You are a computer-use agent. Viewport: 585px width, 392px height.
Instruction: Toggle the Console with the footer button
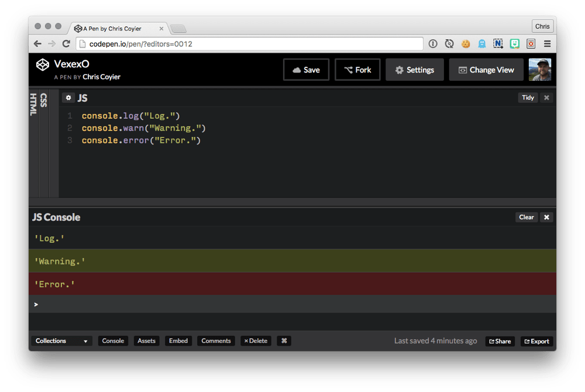(x=113, y=341)
